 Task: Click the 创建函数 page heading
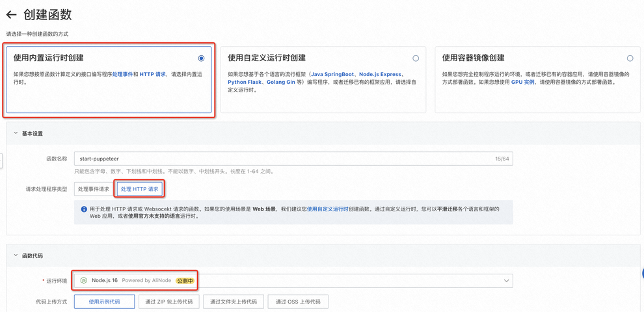[47, 15]
